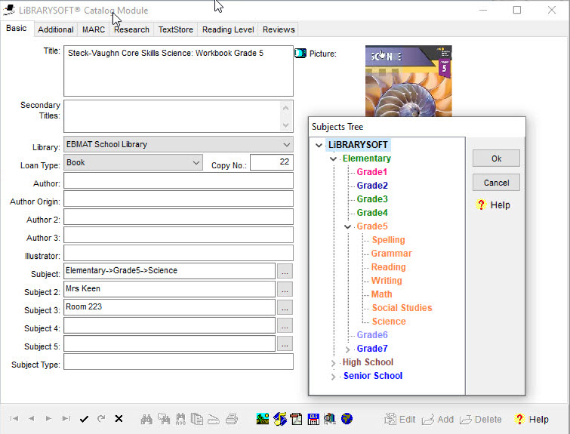Click the black X cancel edit icon
This screenshot has height=434, width=570.
point(119,419)
